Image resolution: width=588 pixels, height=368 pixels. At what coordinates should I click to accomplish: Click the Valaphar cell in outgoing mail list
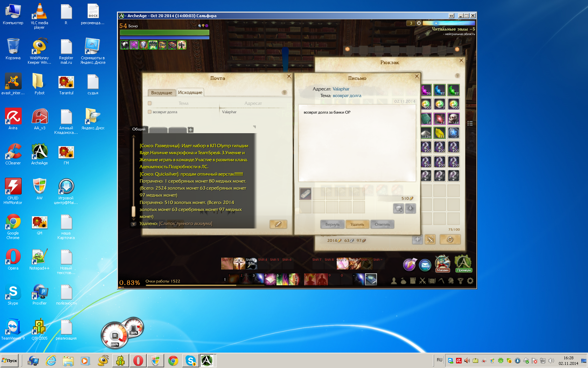pos(229,112)
